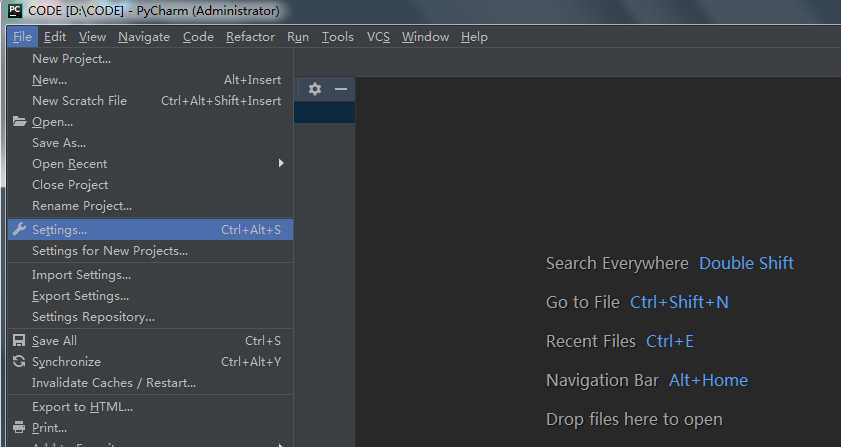Click the wrench icon beside Settings...

pyautogui.click(x=19, y=230)
